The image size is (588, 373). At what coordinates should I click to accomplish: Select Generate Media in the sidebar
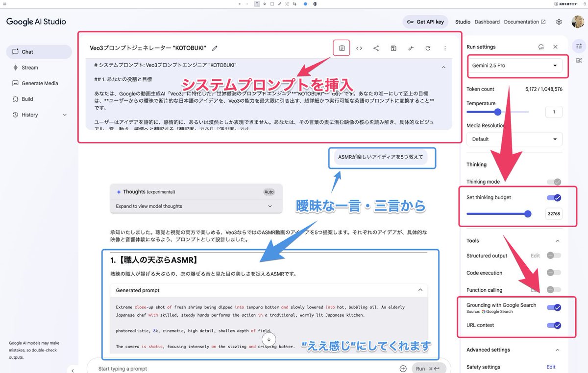coord(39,83)
